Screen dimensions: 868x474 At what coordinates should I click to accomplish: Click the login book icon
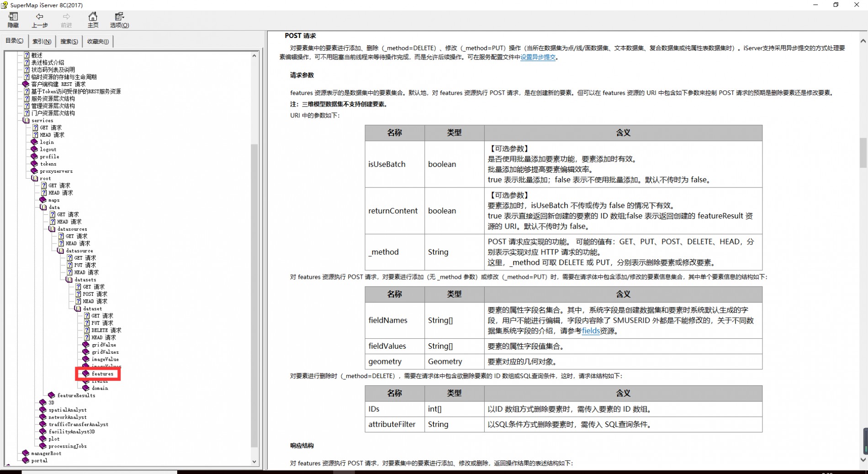tap(34, 142)
